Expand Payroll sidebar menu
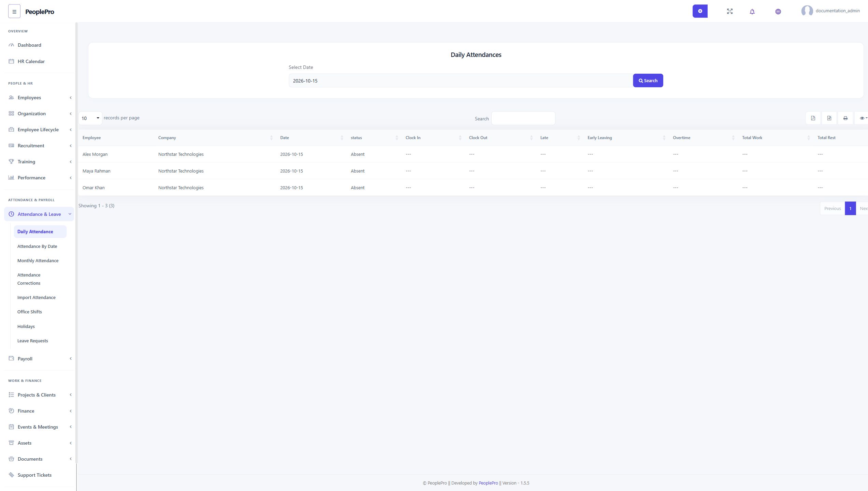 [x=39, y=359]
